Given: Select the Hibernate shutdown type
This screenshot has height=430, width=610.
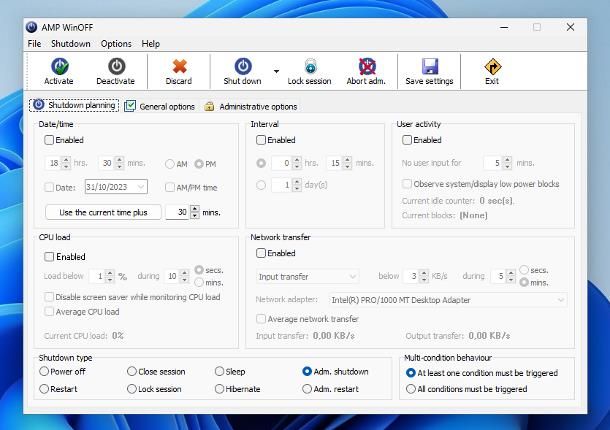Looking at the screenshot, I should click(219, 389).
